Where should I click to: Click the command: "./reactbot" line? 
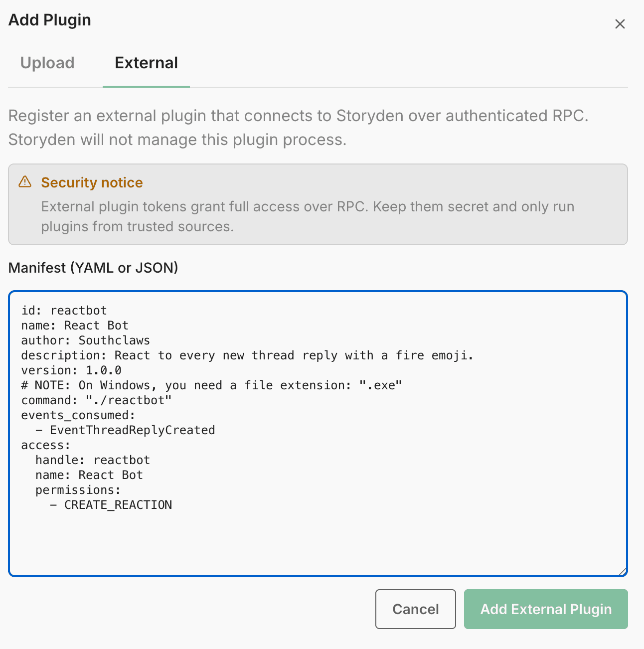96,400
